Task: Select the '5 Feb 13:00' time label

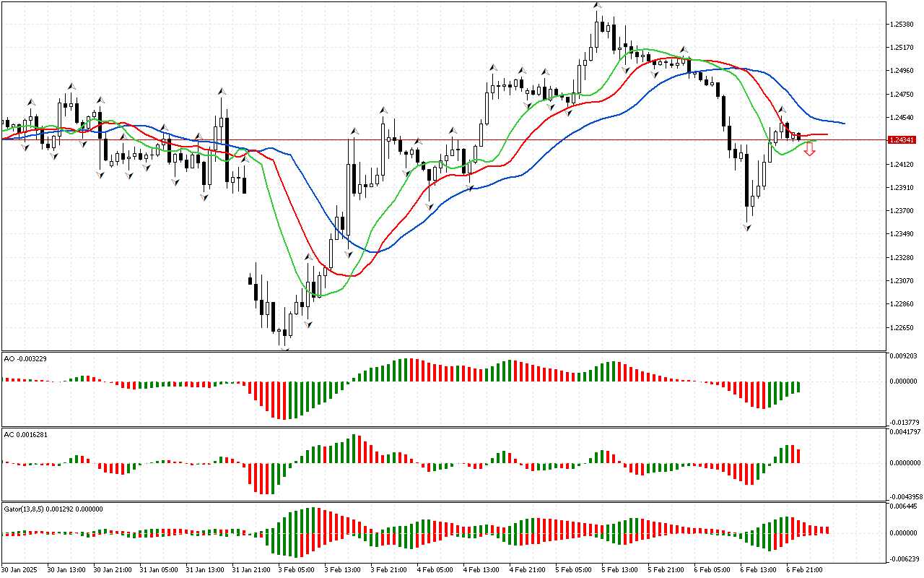Action: (621, 570)
